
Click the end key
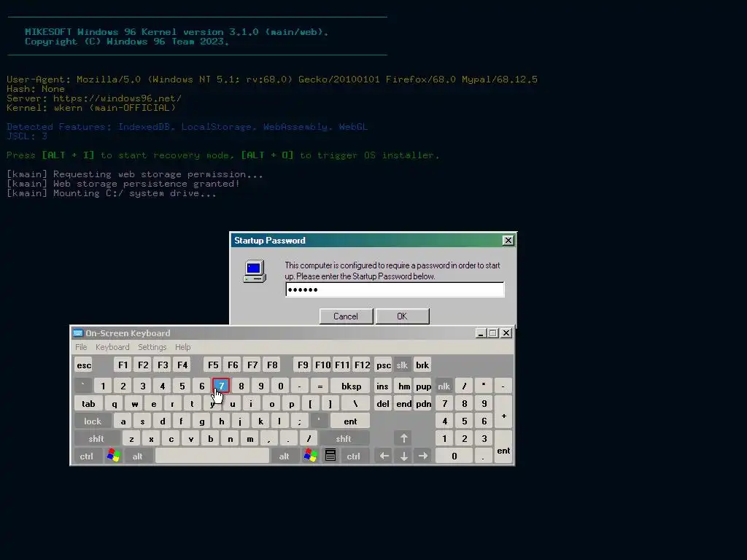click(x=404, y=403)
